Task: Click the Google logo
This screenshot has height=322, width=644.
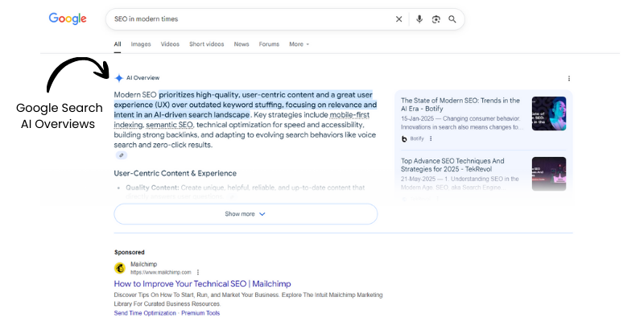Action: pyautogui.click(x=68, y=19)
